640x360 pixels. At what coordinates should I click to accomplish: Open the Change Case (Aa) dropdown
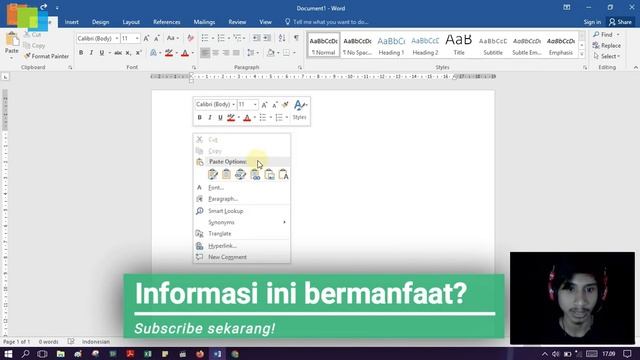[173, 38]
